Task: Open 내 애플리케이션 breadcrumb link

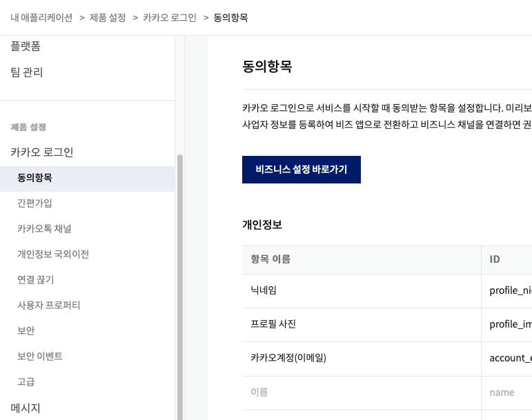Action: (41, 18)
